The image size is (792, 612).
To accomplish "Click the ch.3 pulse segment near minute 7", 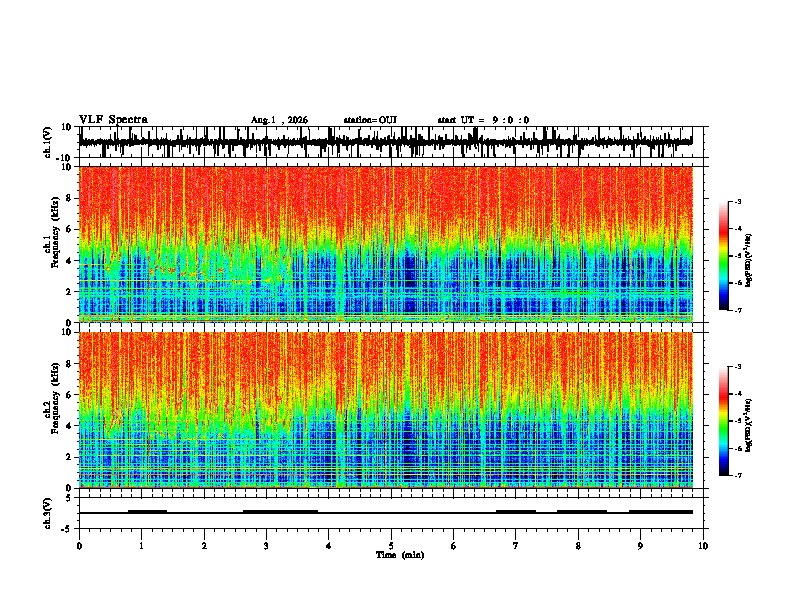I will pos(516,511).
